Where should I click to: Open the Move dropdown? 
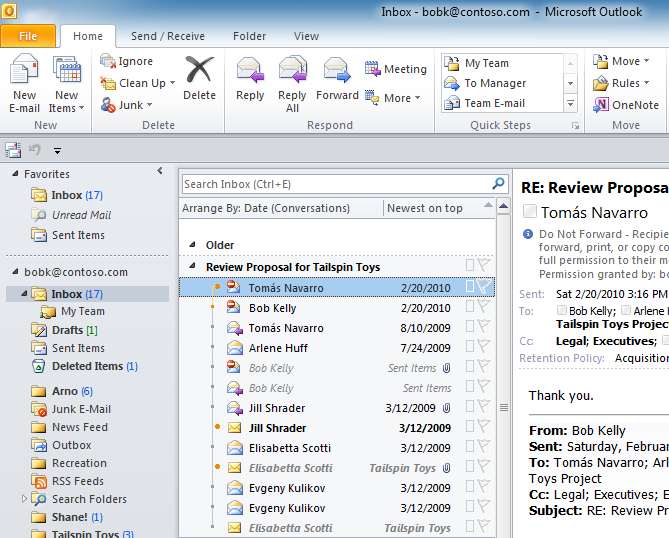tap(621, 61)
